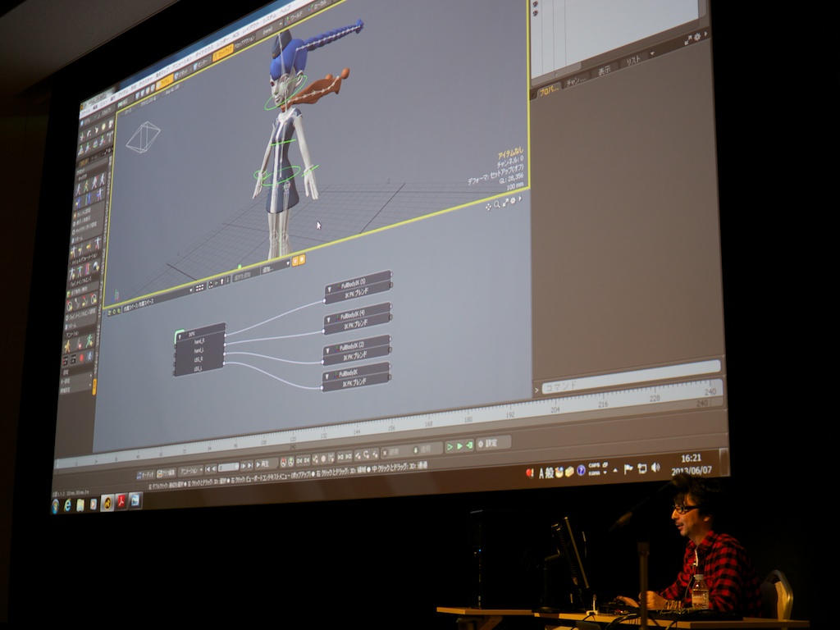Click the アイテム selection mode button

[x=164, y=83]
